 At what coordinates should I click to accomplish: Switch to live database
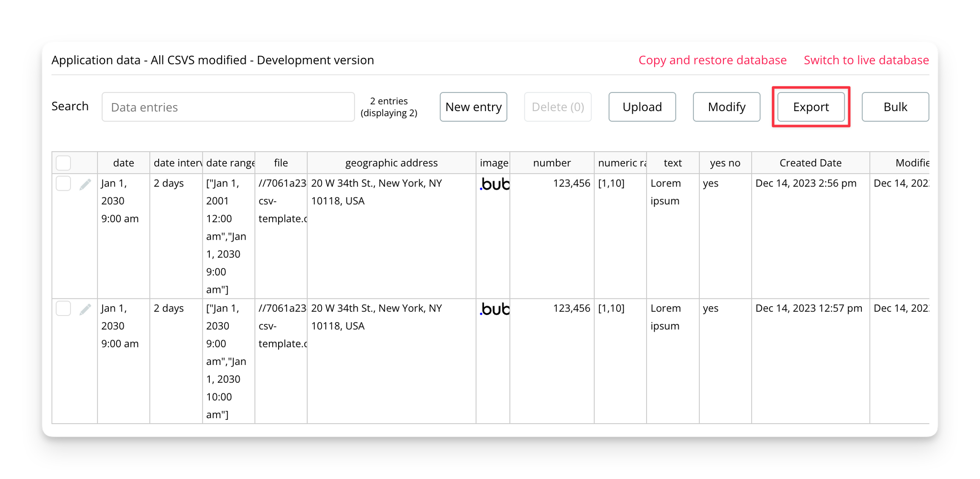pos(866,60)
